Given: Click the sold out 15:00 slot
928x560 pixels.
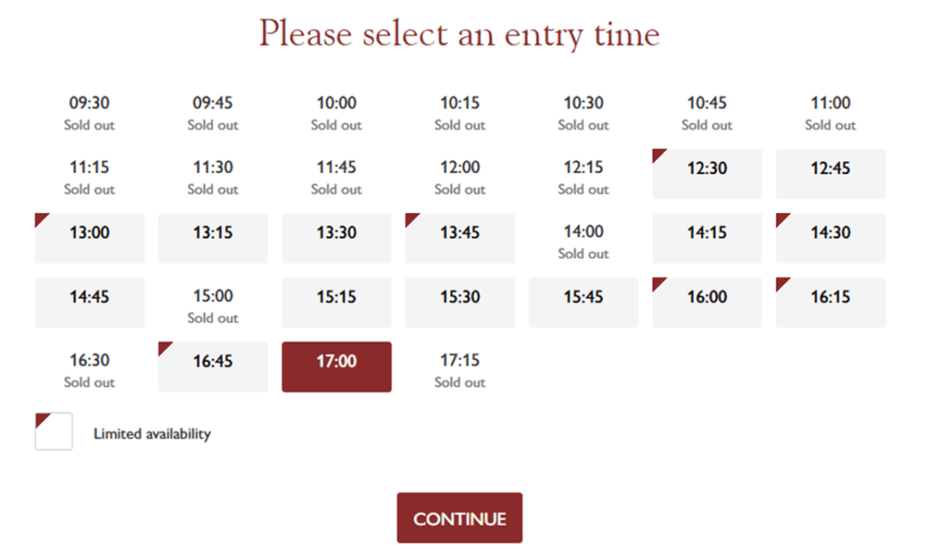Looking at the screenshot, I should click(x=213, y=306).
